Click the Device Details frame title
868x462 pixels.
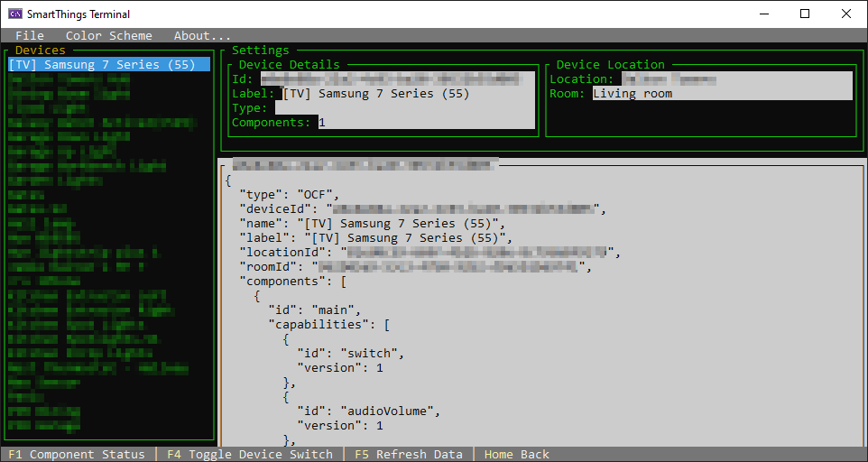[x=289, y=65]
